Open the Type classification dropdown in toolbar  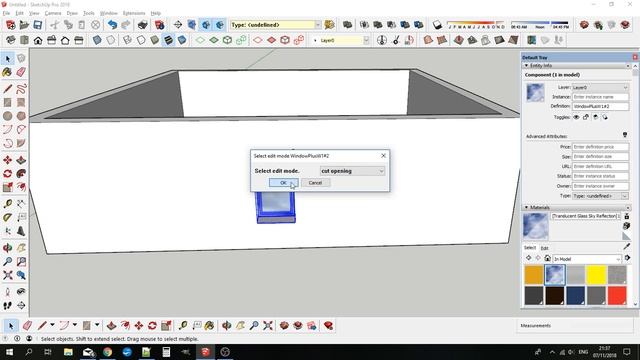(x=318, y=25)
